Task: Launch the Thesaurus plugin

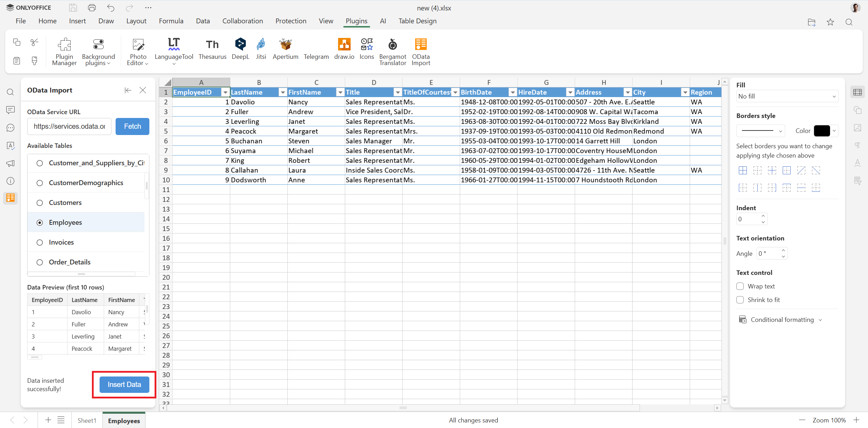Action: point(212,49)
